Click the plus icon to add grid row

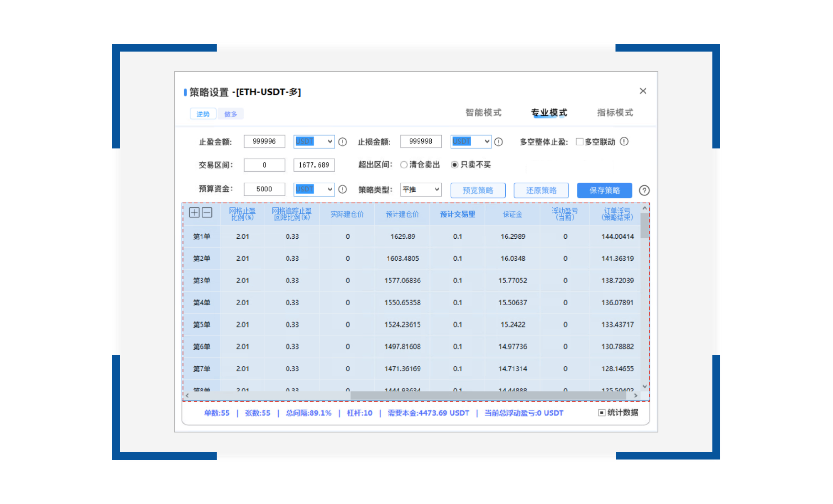pyautogui.click(x=194, y=212)
